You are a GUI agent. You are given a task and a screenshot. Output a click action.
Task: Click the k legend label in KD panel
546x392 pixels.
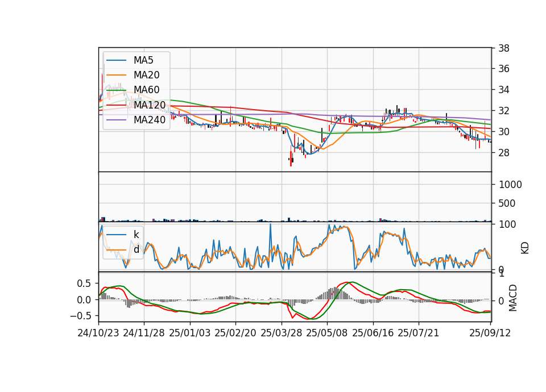[x=136, y=235]
